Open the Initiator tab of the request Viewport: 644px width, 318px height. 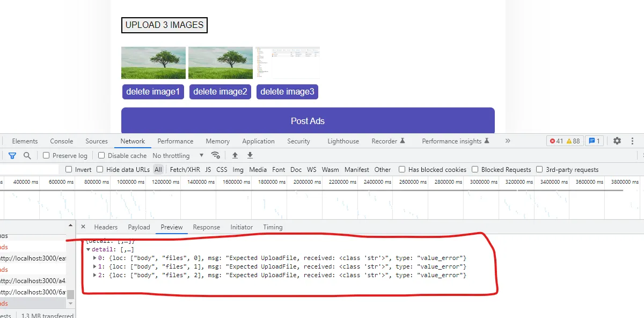(x=241, y=227)
